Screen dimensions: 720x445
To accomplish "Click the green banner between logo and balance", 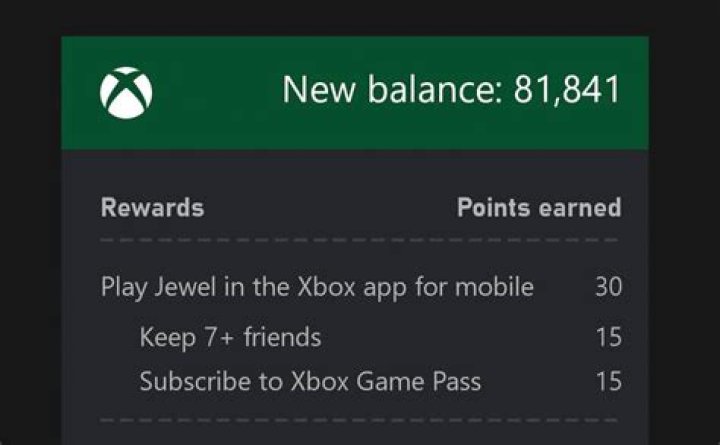I will [215, 92].
